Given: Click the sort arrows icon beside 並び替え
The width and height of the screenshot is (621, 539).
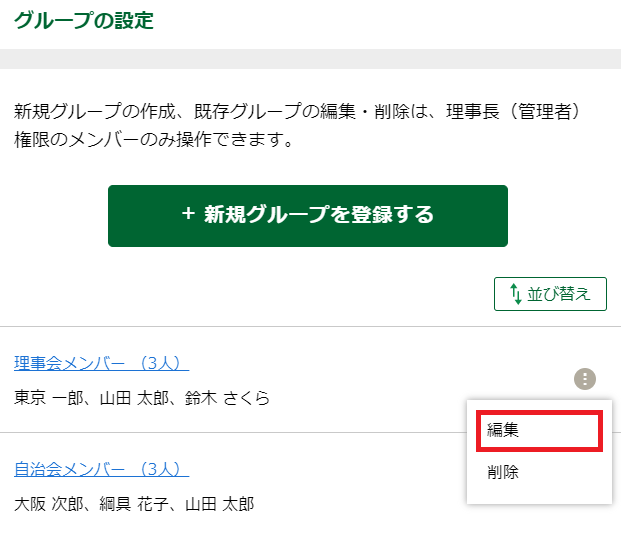Looking at the screenshot, I should 515,294.
